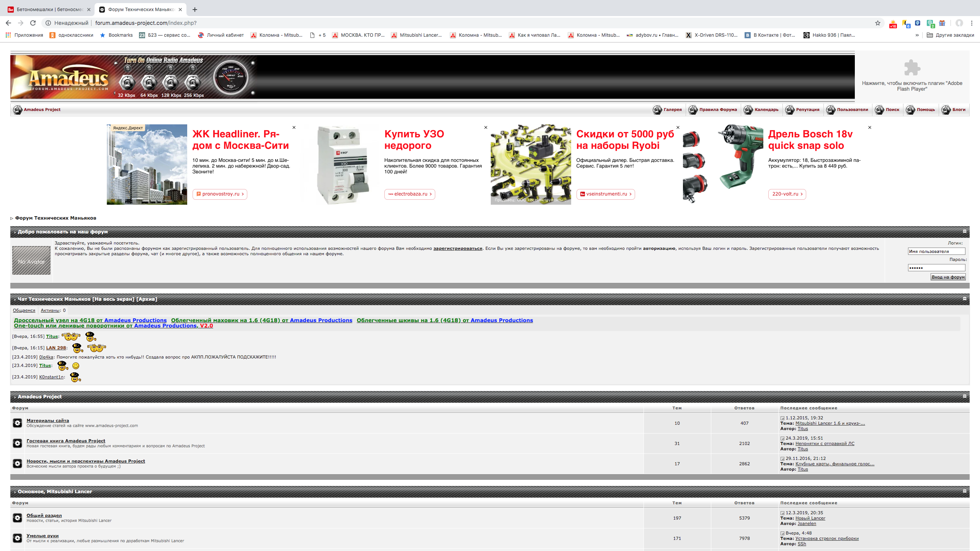The width and height of the screenshot is (980, 551).
Task: Open the Помощь navigation item
Action: point(921,110)
